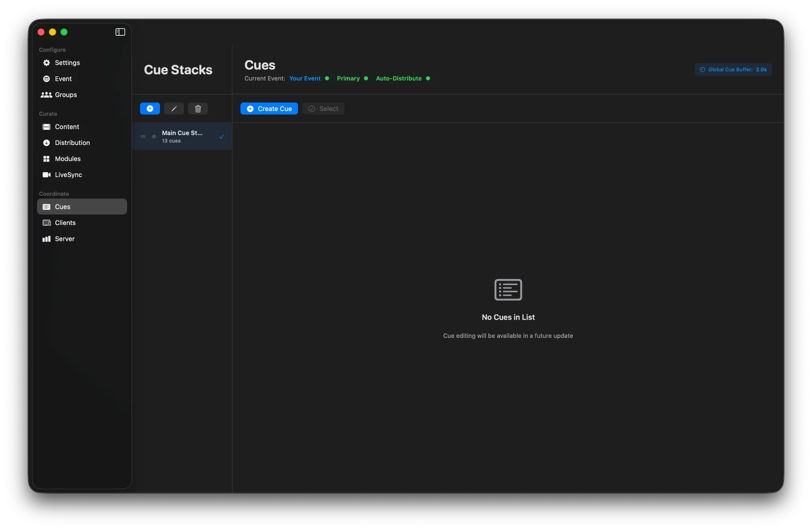Viewport: 812px width, 530px height.
Task: Go to Groups in the sidebar
Action: coord(66,95)
